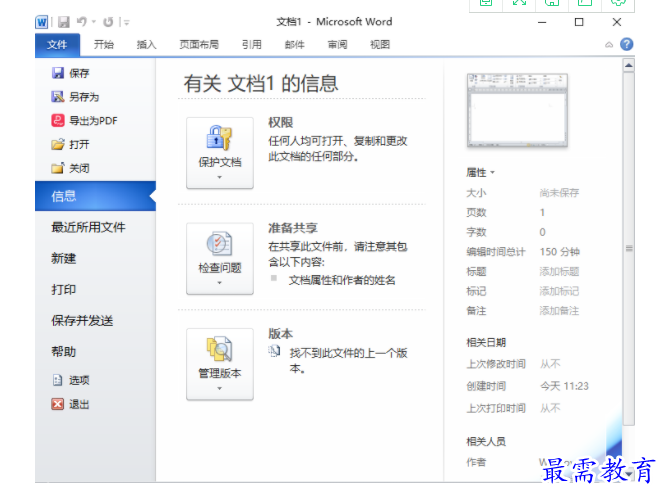Switch to the 邮件 tab
The width and height of the screenshot is (664, 502).
[x=294, y=45]
